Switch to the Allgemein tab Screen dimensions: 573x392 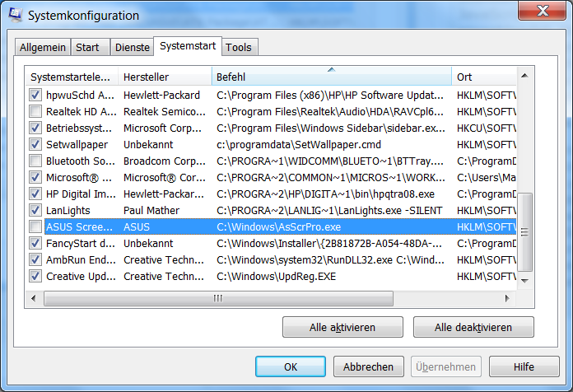click(x=43, y=48)
